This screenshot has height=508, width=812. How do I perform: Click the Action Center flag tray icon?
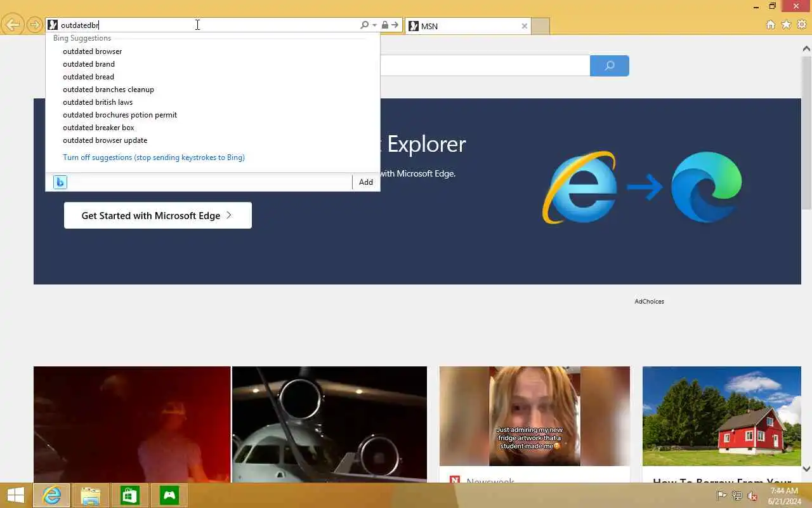pos(721,496)
